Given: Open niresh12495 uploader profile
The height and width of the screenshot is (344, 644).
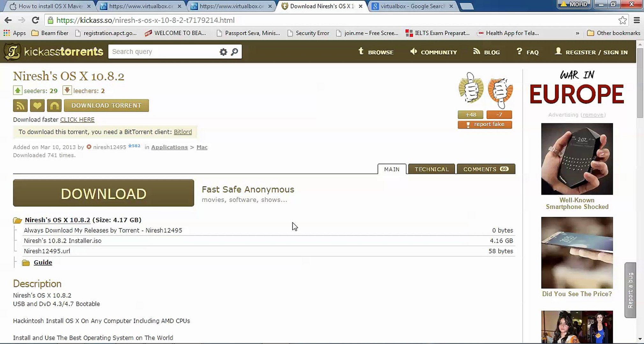Looking at the screenshot, I should [x=109, y=147].
